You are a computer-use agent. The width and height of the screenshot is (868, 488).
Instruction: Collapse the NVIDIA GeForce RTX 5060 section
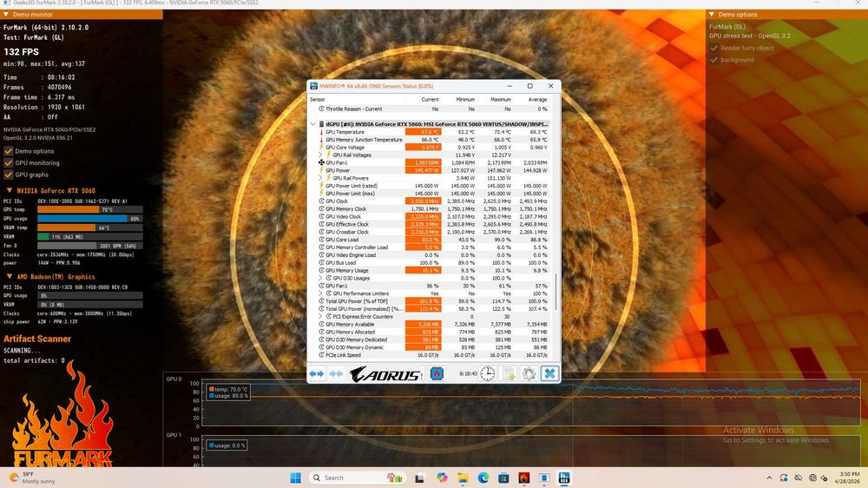(x=10, y=190)
